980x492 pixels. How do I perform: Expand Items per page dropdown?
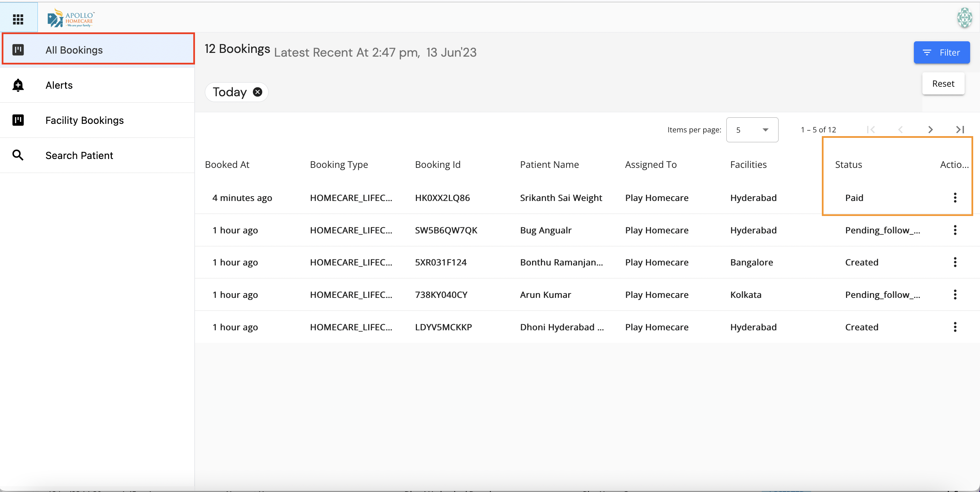(x=752, y=130)
